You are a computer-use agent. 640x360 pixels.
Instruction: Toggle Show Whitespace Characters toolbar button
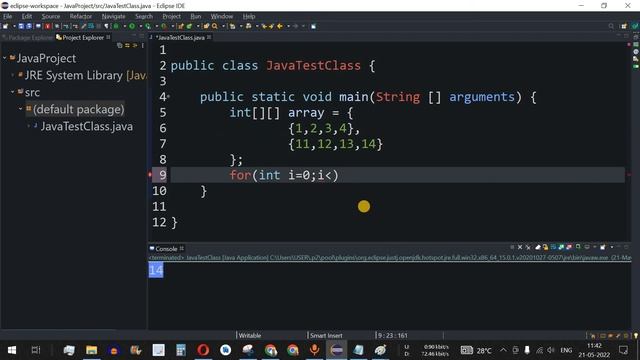(x=106, y=26)
